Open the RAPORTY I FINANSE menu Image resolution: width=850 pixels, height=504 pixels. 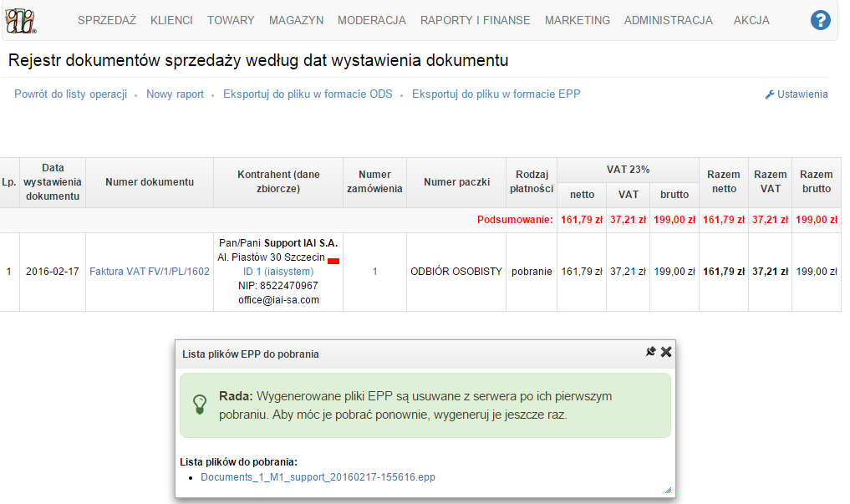pyautogui.click(x=476, y=20)
